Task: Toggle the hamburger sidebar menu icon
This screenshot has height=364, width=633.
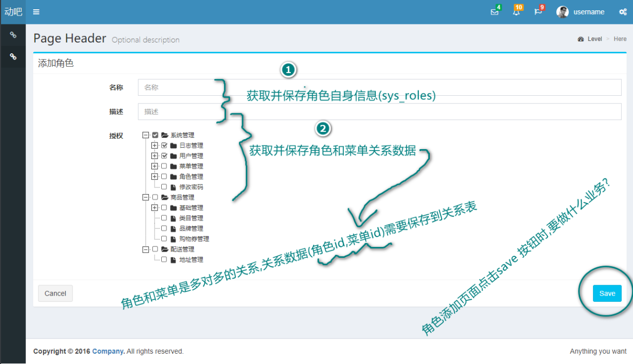Action: (x=36, y=12)
